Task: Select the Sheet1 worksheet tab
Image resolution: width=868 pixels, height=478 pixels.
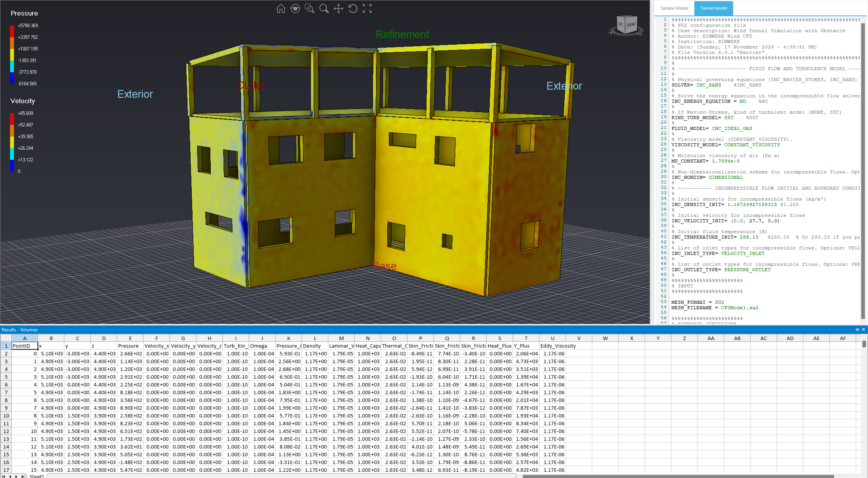Action: [36, 476]
